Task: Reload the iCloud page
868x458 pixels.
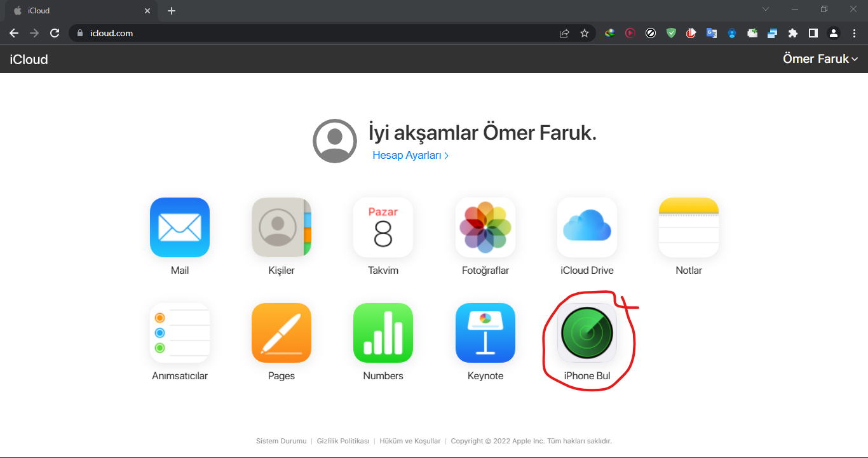Action: click(55, 32)
